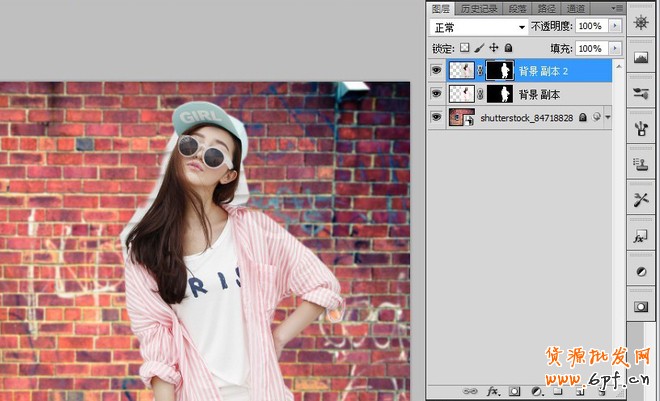
Task: Add a layer mask from bottom bar
Action: coord(514,391)
